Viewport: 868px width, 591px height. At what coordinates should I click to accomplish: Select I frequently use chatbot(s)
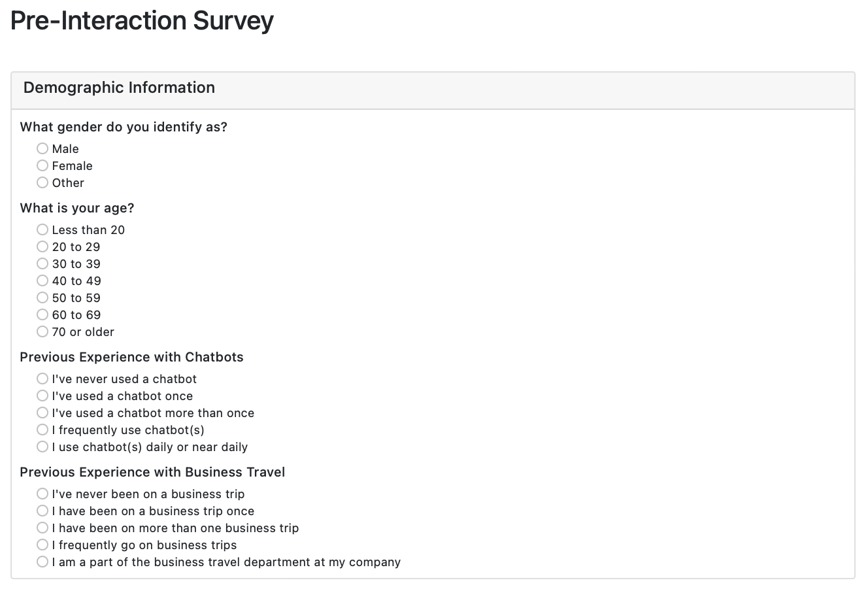(42, 430)
